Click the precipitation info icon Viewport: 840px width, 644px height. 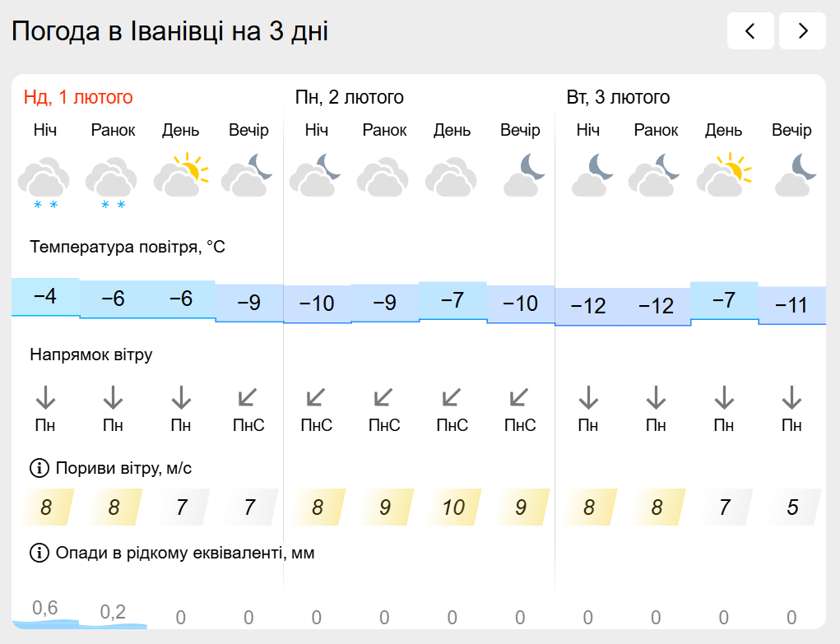click(x=39, y=553)
